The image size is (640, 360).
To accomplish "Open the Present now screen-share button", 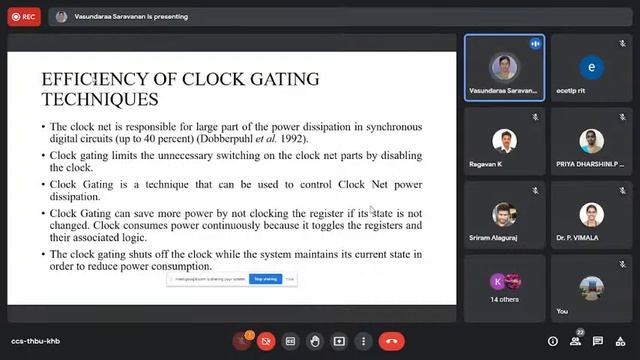I will tap(339, 341).
